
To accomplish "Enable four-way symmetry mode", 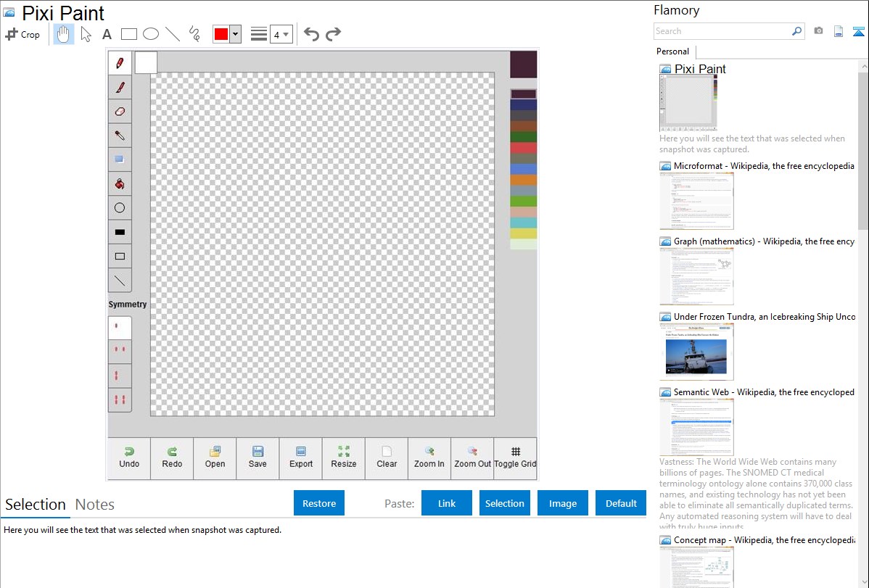I will [x=120, y=399].
